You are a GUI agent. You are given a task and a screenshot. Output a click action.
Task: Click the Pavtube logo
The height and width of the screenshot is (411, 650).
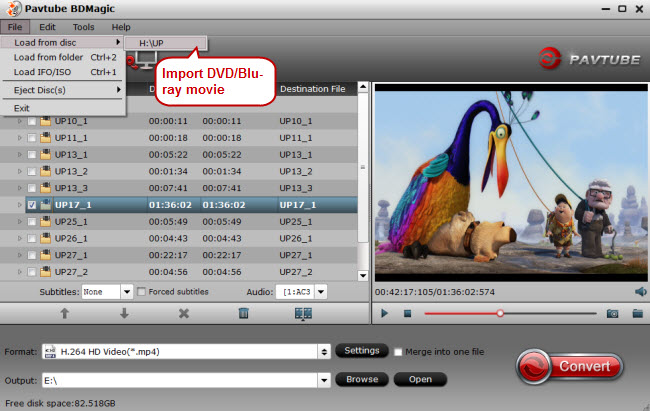(589, 59)
